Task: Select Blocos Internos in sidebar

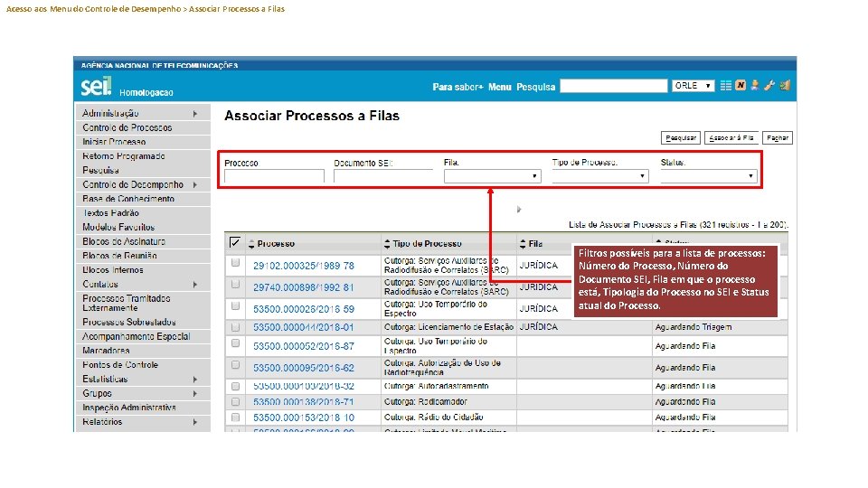Action: (143, 270)
